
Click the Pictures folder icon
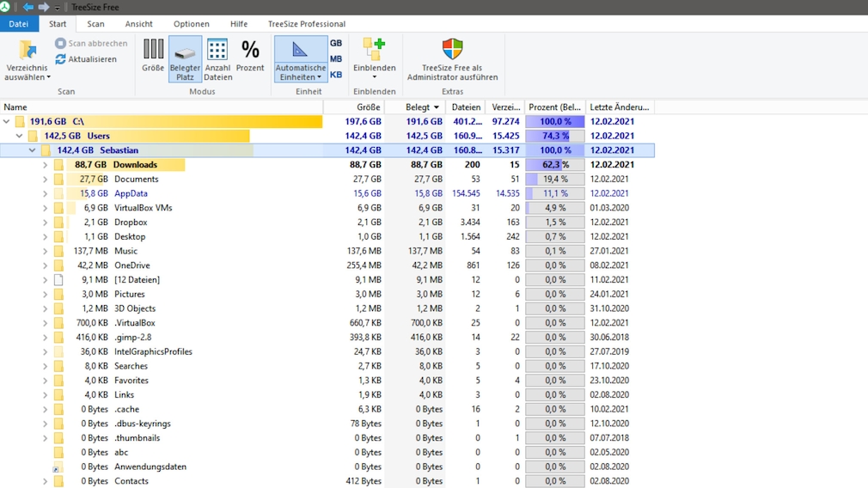tap(58, 294)
